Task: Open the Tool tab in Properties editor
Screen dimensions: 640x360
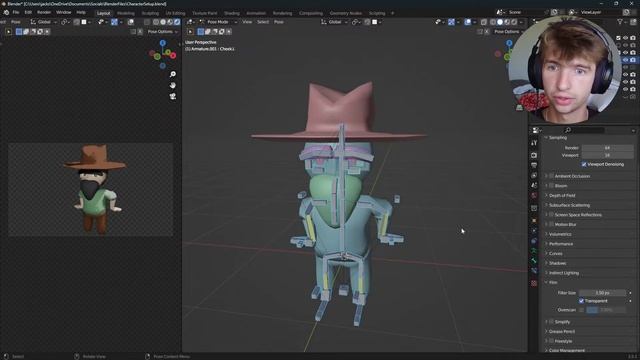Action: [x=534, y=143]
